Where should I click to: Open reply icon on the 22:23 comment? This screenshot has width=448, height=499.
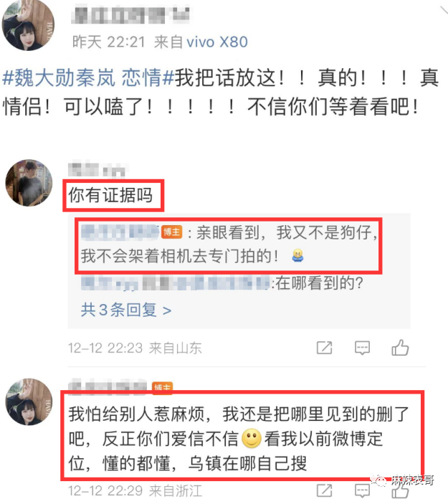point(362,348)
